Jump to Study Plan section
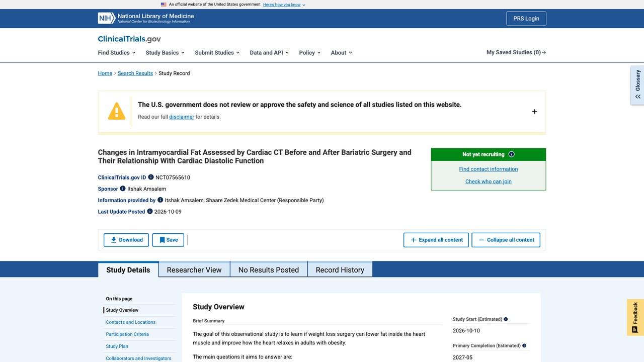 tap(117, 346)
